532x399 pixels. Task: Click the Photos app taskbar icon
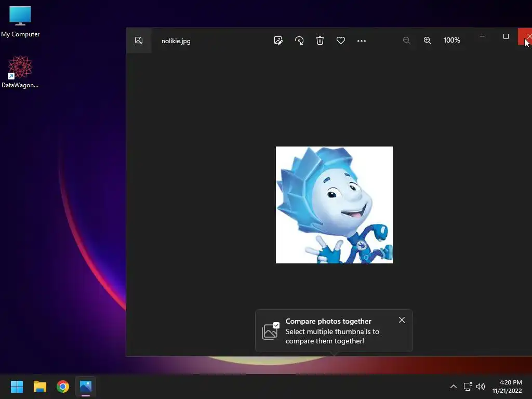tap(86, 387)
